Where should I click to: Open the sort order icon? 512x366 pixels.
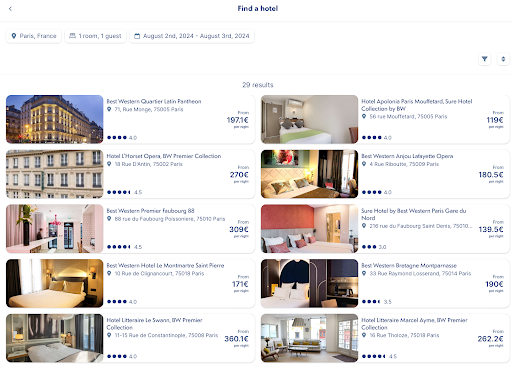pyautogui.click(x=503, y=59)
